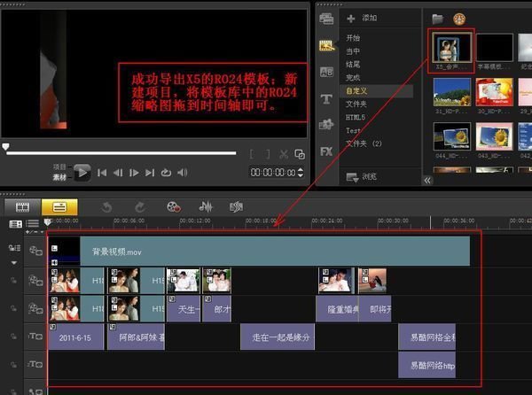Select the 当中 category
The width and height of the screenshot is (532, 395).
[x=353, y=51]
